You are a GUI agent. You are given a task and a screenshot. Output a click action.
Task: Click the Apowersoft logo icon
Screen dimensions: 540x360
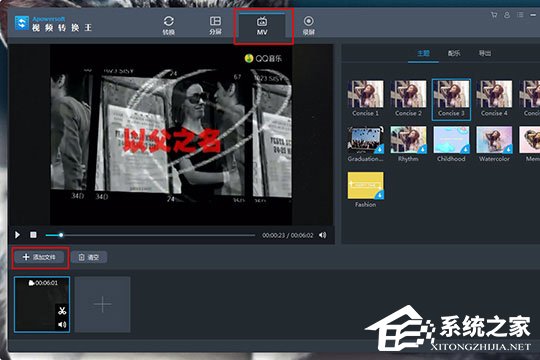click(22, 23)
